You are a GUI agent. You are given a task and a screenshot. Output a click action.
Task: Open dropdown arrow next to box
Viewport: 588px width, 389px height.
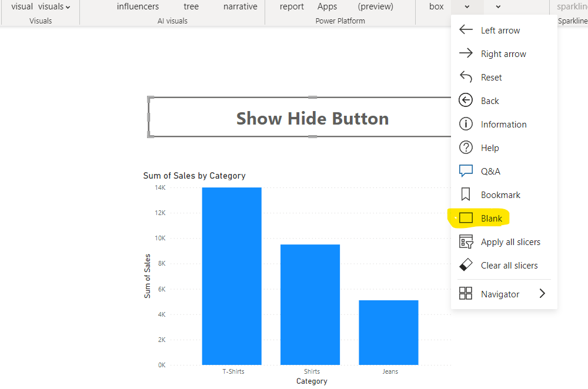[467, 6]
